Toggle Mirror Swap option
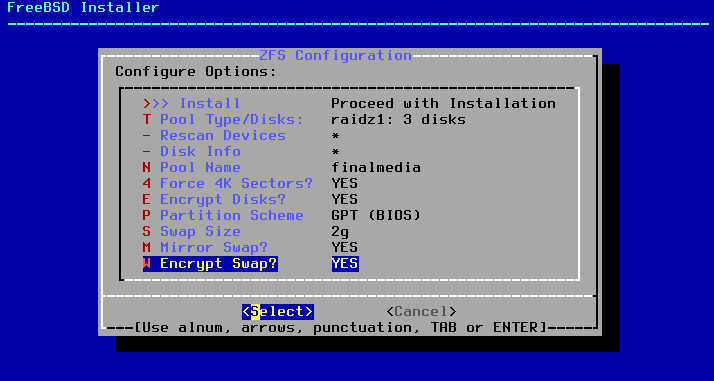 tap(250, 247)
